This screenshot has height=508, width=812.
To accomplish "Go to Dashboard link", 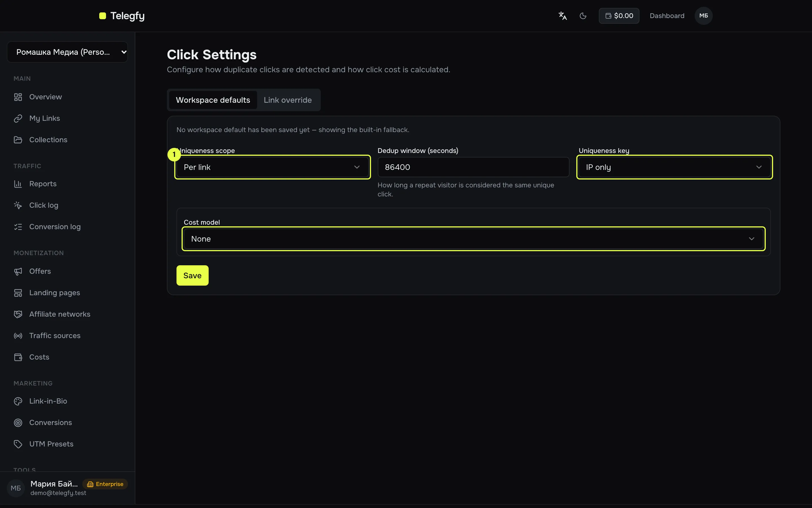I will coord(667,16).
